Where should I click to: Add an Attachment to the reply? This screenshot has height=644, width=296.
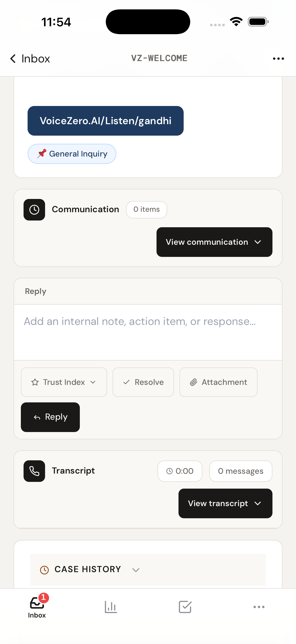(218, 382)
